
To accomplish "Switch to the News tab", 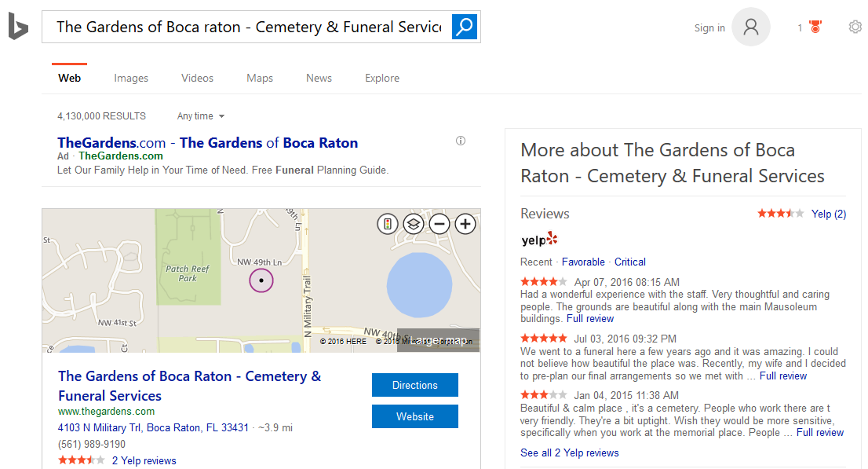I will 319,79.
